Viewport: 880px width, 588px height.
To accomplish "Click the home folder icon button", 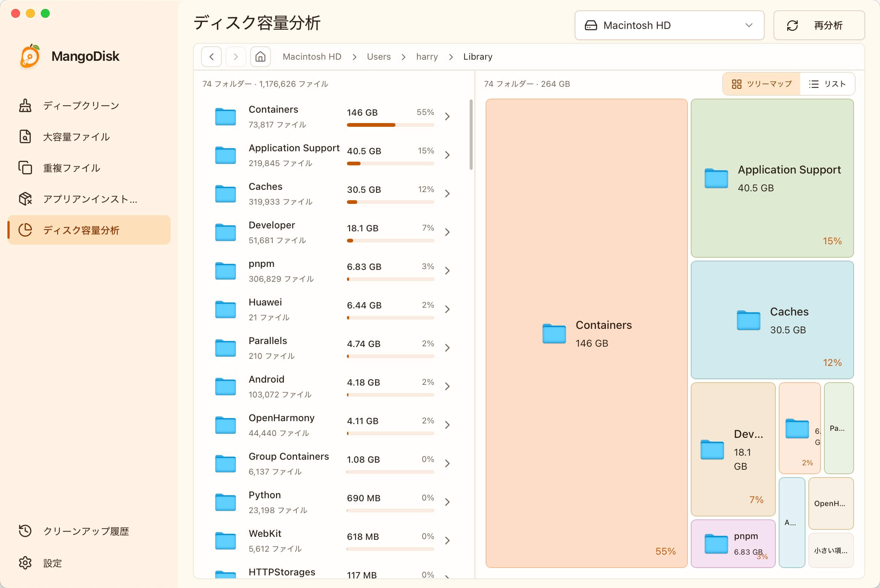I will point(260,57).
